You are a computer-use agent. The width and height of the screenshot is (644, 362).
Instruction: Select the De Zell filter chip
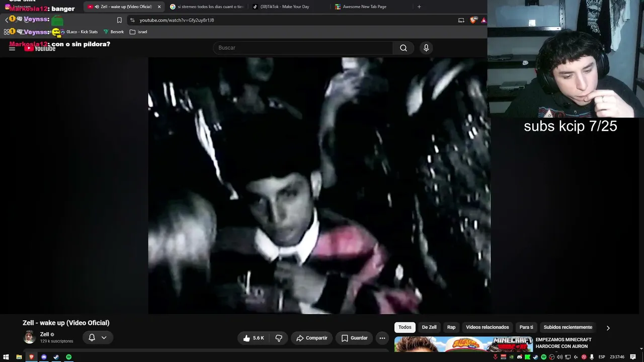(429, 327)
